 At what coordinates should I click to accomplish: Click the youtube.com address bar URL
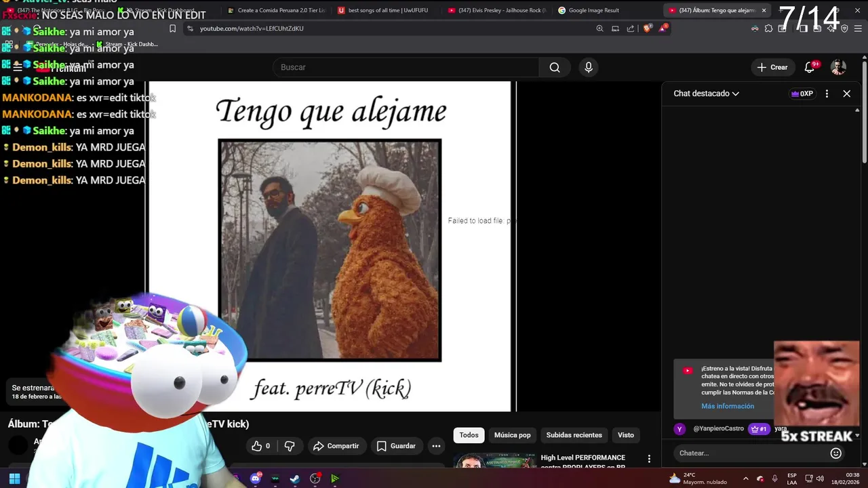point(252,28)
